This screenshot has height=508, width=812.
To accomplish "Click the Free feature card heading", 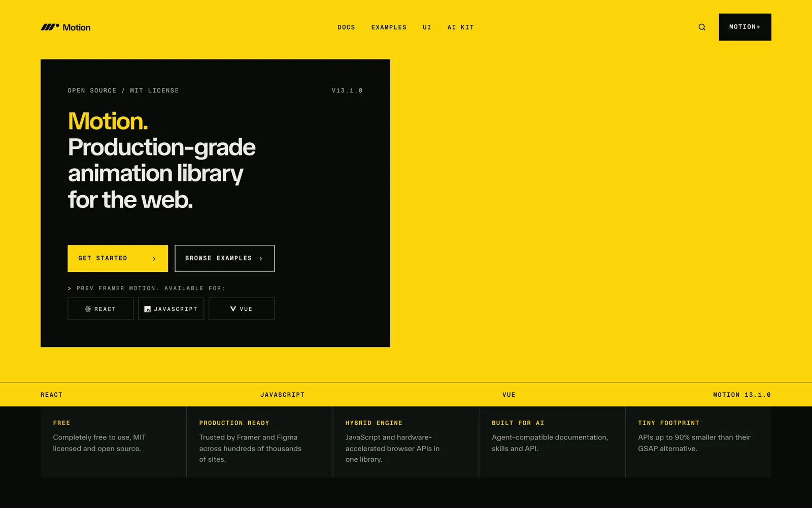I will [62, 423].
